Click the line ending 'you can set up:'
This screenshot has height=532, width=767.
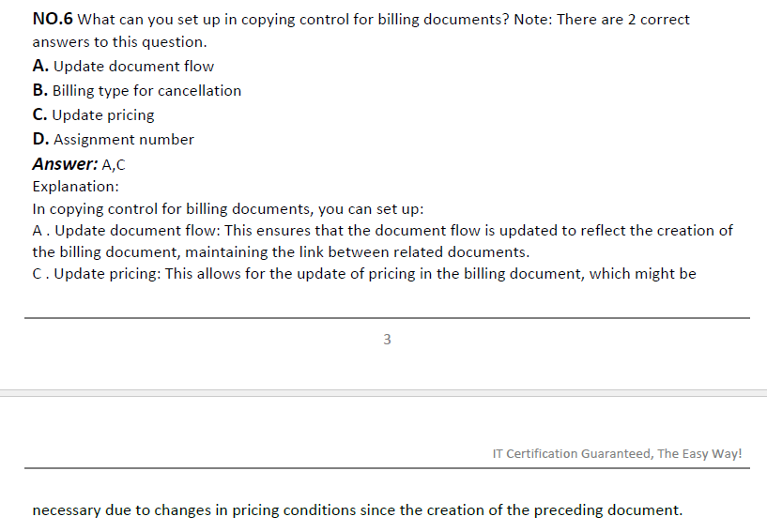tap(228, 209)
